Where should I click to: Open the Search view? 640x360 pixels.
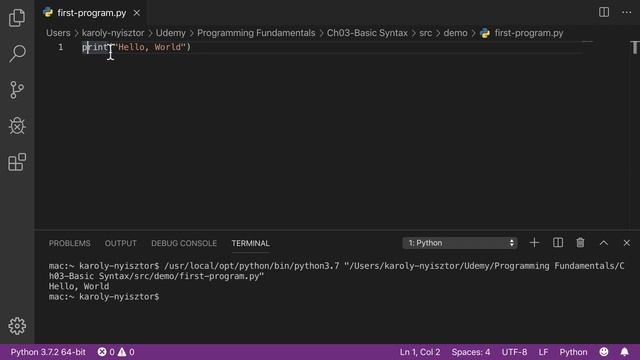coord(17,53)
